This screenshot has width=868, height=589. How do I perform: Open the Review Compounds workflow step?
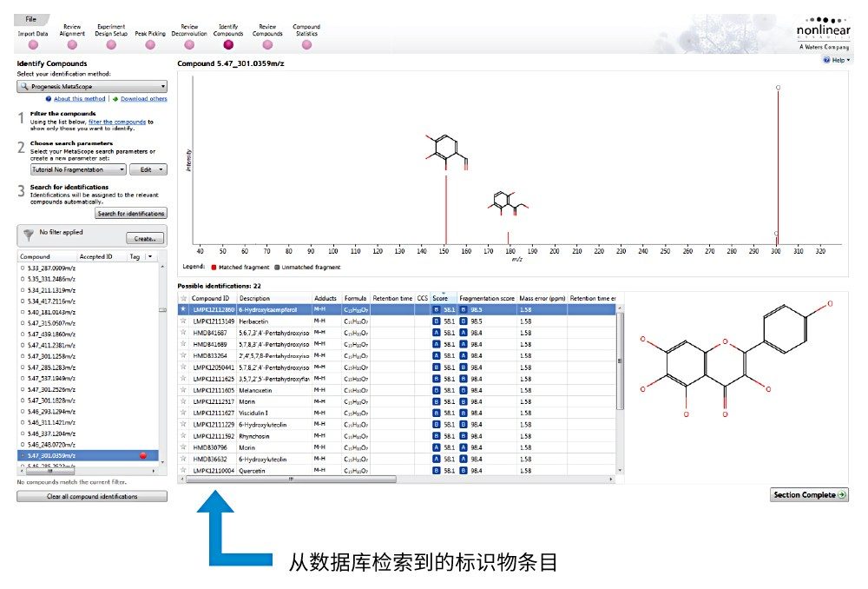pos(267,44)
